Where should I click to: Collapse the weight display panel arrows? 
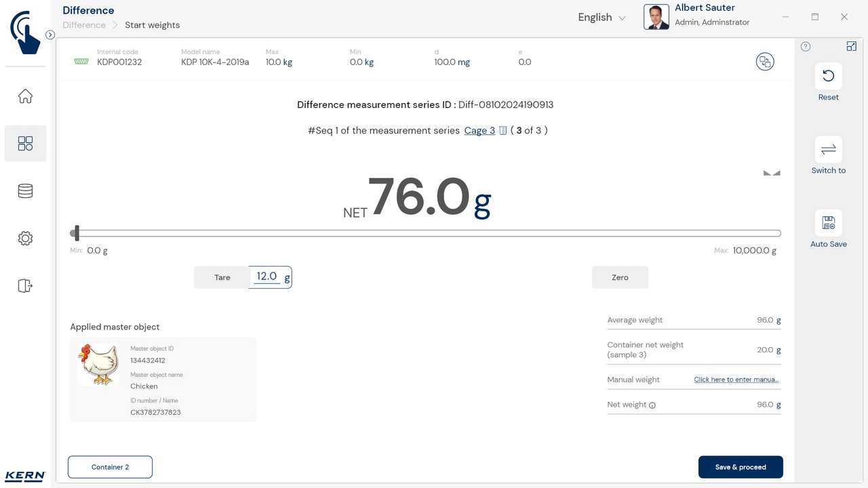pyautogui.click(x=772, y=174)
